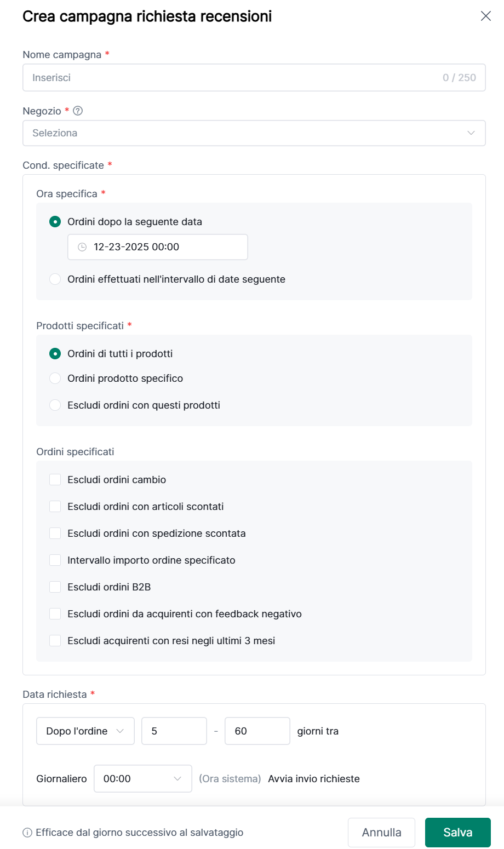This screenshot has height=849, width=504.
Task: Click the help icon next to Negozio
Action: coord(78,111)
